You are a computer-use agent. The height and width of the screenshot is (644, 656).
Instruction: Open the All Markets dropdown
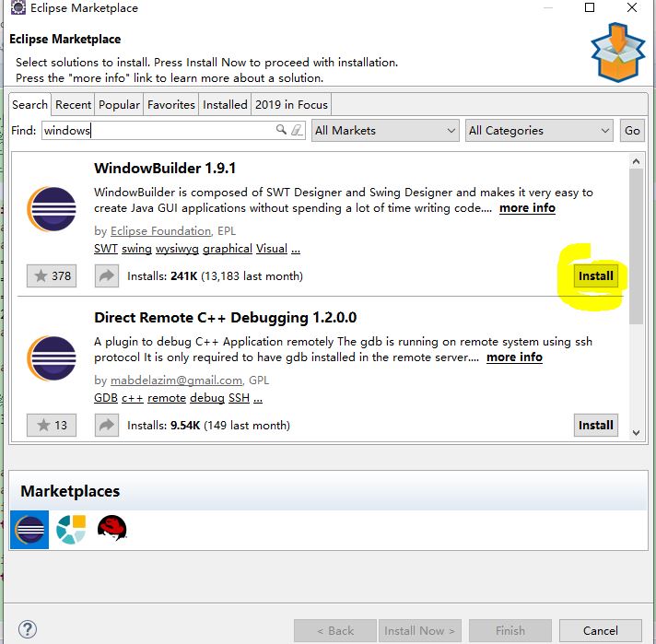(x=385, y=131)
